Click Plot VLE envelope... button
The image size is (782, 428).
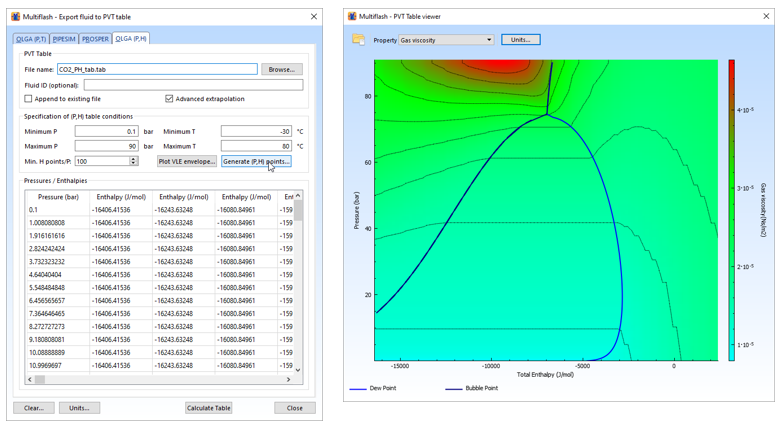tap(187, 161)
